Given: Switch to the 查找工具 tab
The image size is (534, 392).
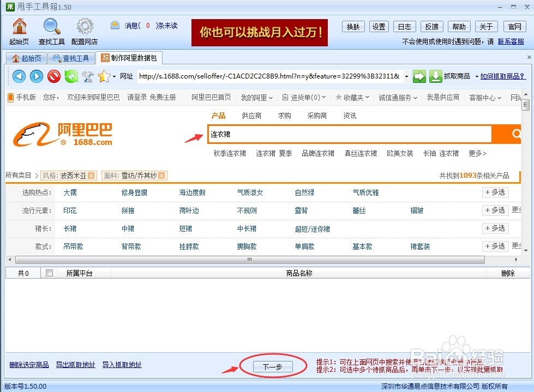Looking at the screenshot, I should pyautogui.click(x=71, y=58).
